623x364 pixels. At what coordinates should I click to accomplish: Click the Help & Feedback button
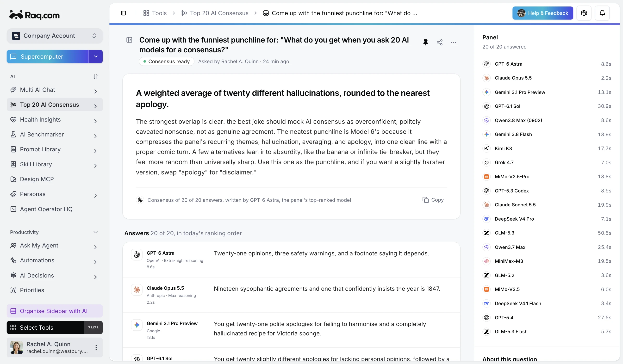coord(543,13)
